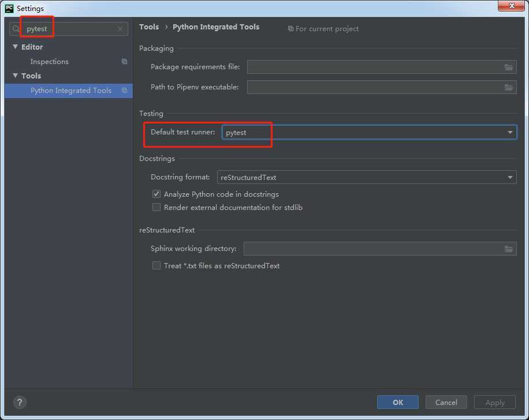Disable Analyze Python code in docstrings
529x420 pixels.
[x=156, y=194]
